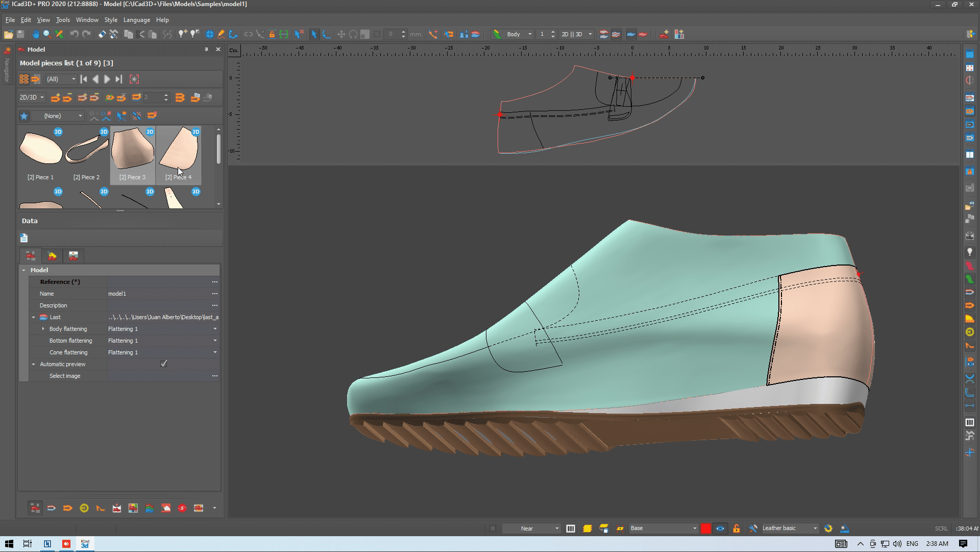Select the hand pan tool
The height and width of the screenshot is (552, 980).
tap(35, 34)
